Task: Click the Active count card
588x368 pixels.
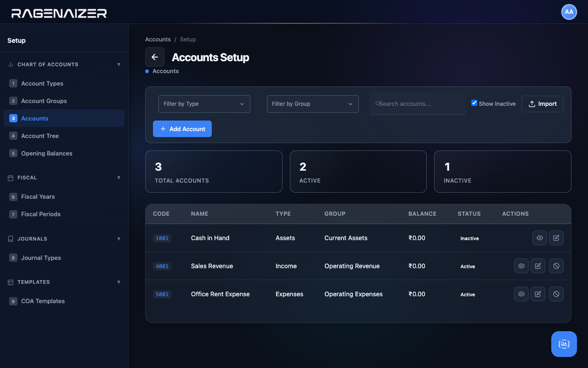Action: click(x=358, y=172)
